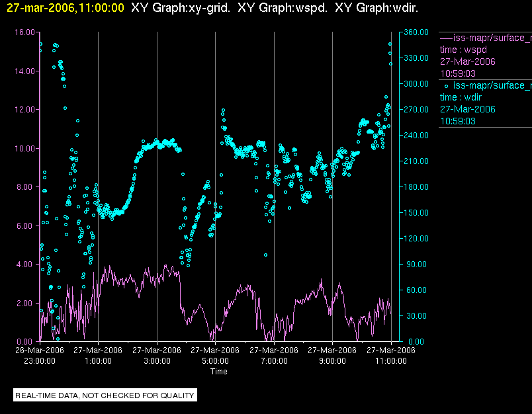Click the 11:00:00 time axis label

[391, 361]
